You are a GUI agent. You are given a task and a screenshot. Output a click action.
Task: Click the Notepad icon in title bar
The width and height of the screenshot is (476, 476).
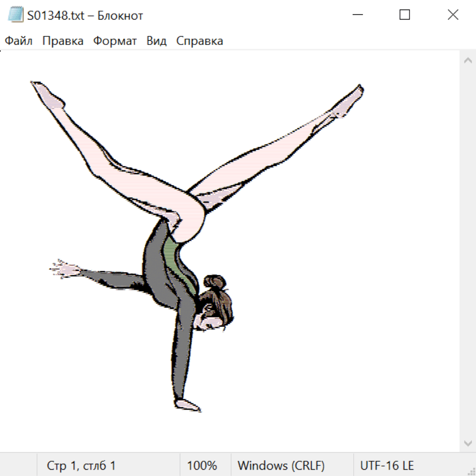click(15, 15)
